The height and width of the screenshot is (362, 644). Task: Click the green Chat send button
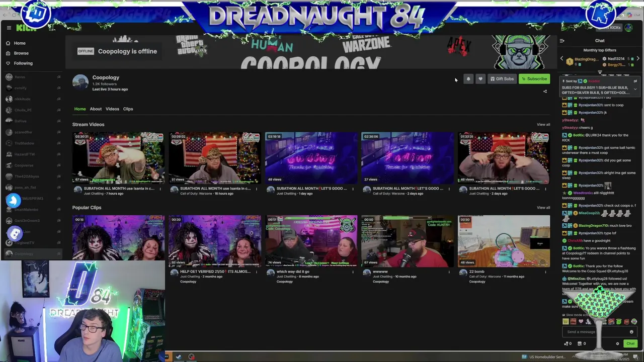click(630, 344)
